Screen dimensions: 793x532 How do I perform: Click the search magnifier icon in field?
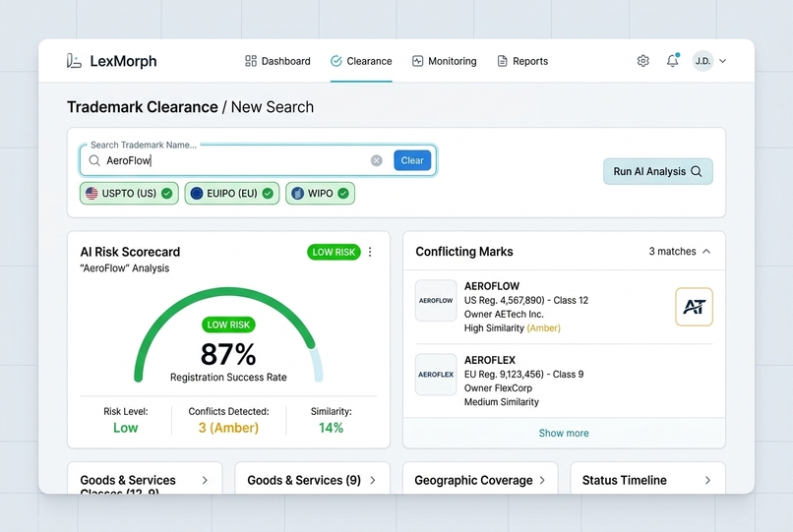(x=94, y=160)
